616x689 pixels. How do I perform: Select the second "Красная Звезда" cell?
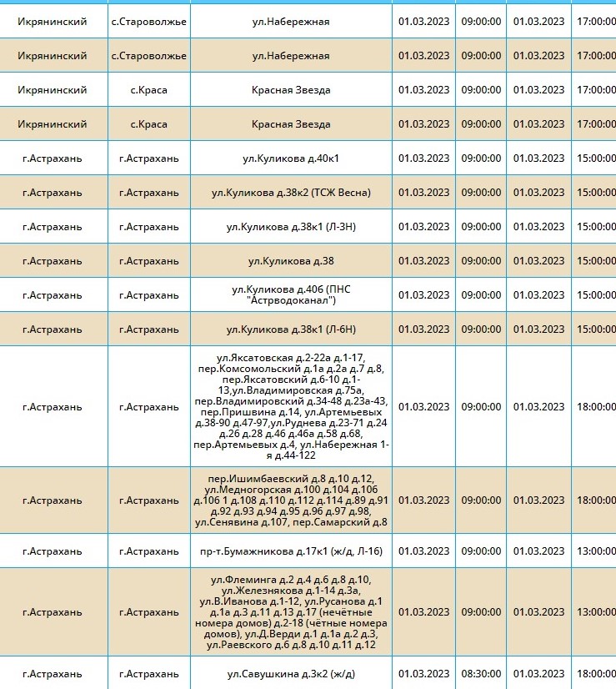tap(291, 124)
